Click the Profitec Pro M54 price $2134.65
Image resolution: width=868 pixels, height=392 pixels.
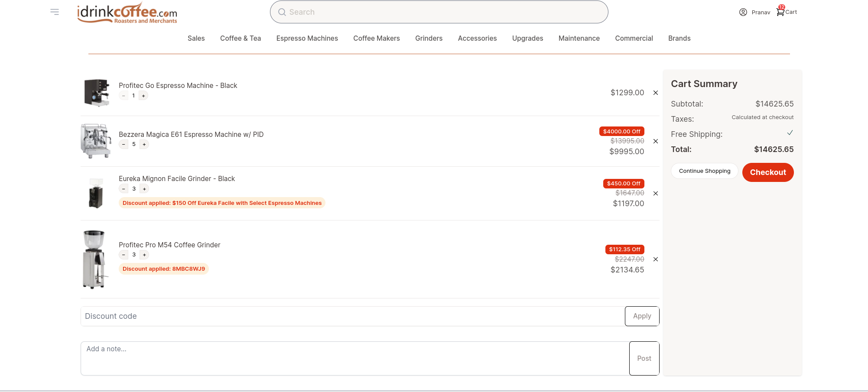pos(627,270)
